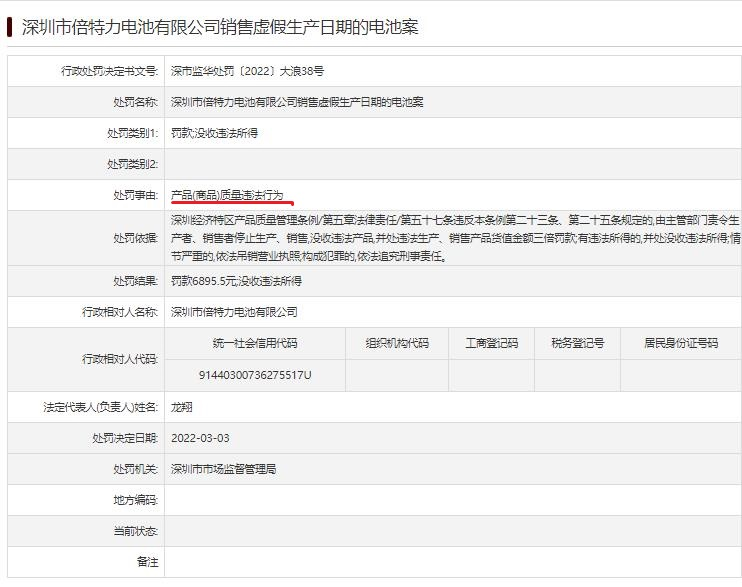Click the 地方编码 label
This screenshot has height=587, width=742.
[135, 500]
